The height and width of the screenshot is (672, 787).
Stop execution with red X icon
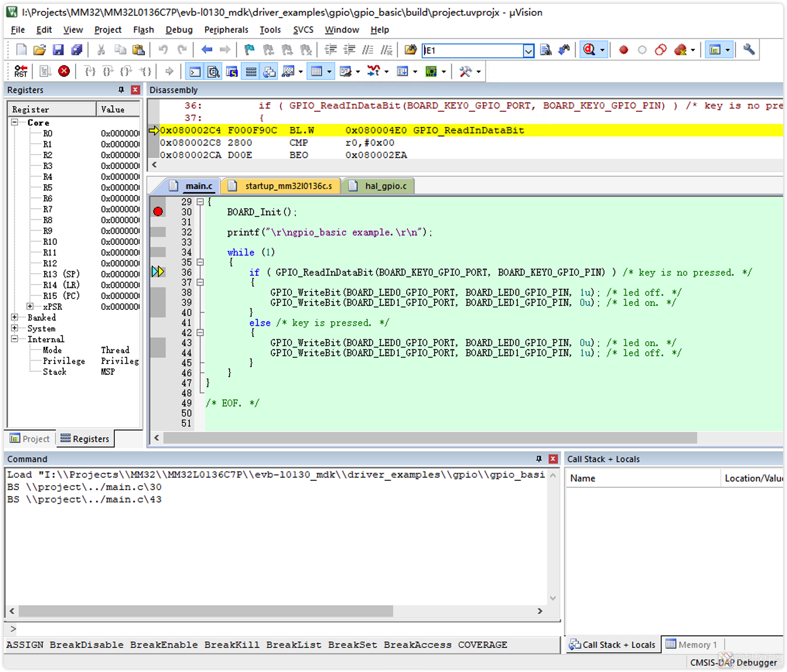(x=64, y=71)
